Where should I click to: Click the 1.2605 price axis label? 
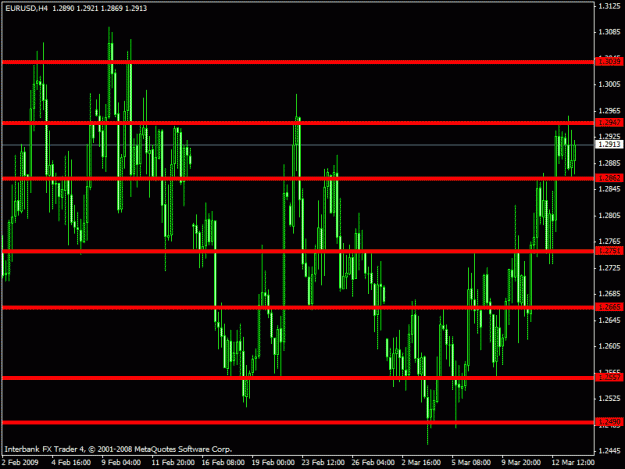pyautogui.click(x=609, y=346)
